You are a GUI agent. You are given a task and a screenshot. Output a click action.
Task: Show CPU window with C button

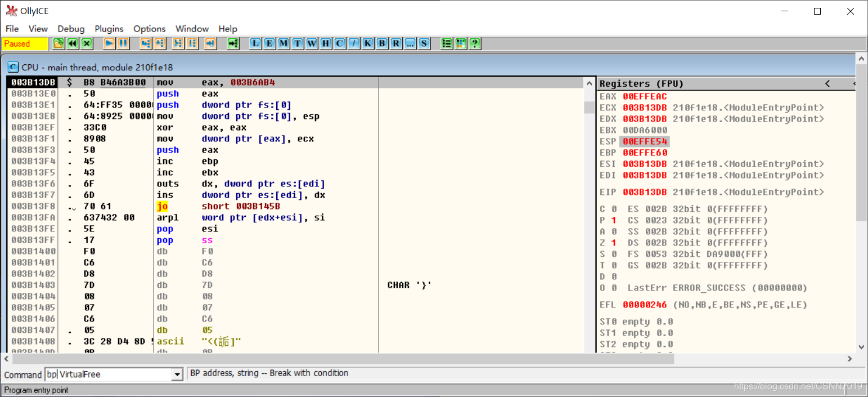coord(340,43)
